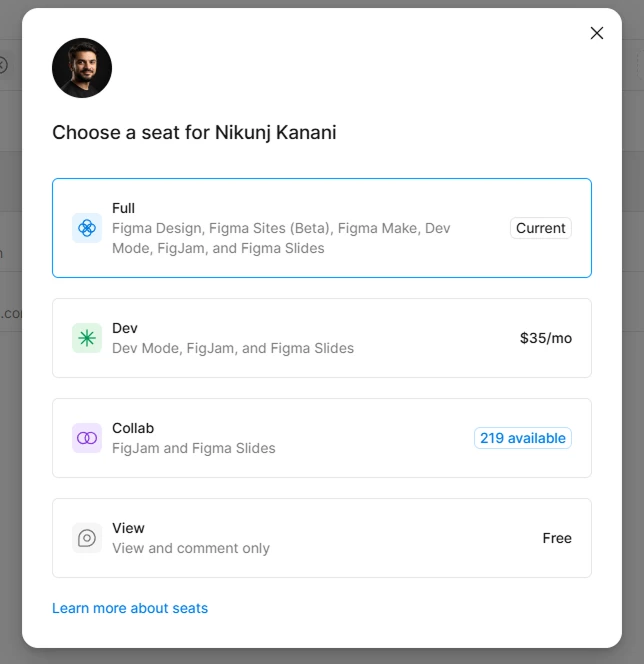The width and height of the screenshot is (644, 664).
Task: Open Learn more about seats link
Action: 130,608
